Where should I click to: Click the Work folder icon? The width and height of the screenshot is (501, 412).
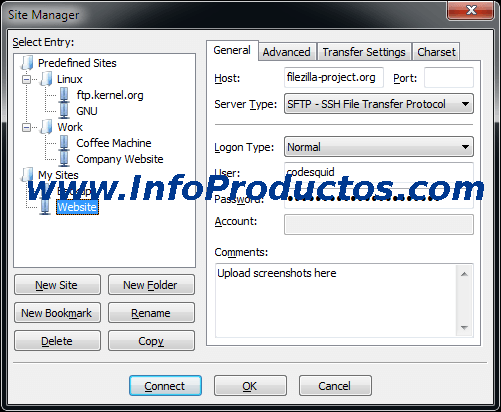tap(47, 127)
